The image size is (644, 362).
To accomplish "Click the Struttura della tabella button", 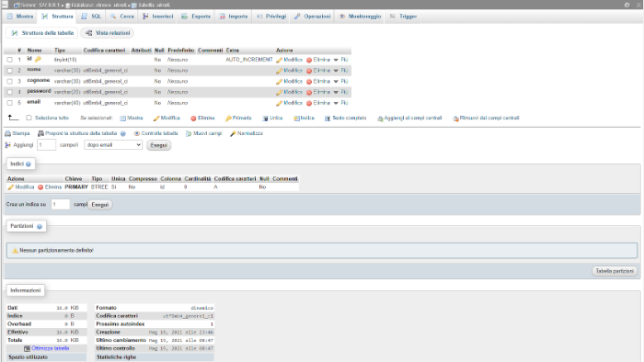I will (42, 33).
